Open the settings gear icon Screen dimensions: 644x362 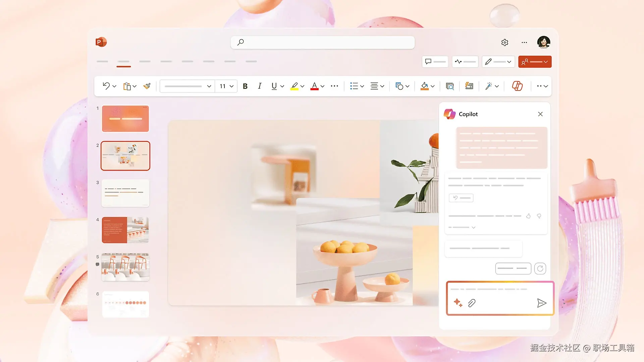click(505, 43)
